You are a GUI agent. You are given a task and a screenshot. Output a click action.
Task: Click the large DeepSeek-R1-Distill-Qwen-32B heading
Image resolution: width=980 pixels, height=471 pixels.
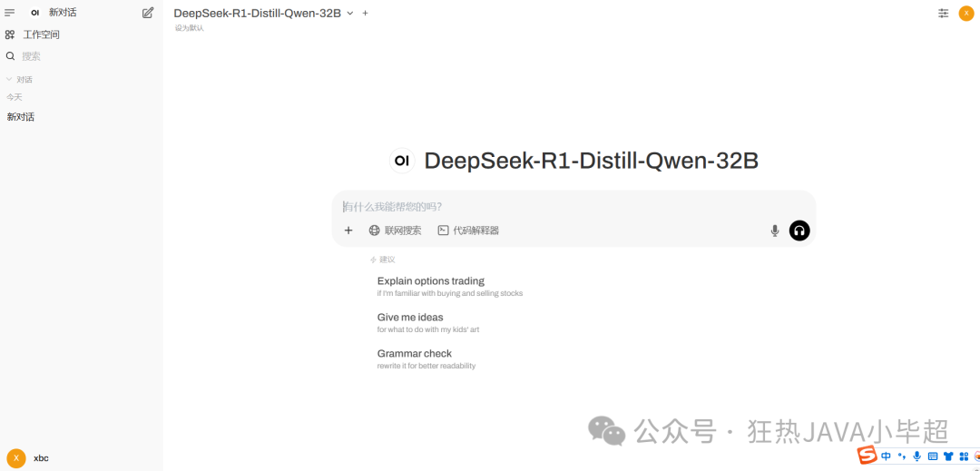[x=592, y=161]
